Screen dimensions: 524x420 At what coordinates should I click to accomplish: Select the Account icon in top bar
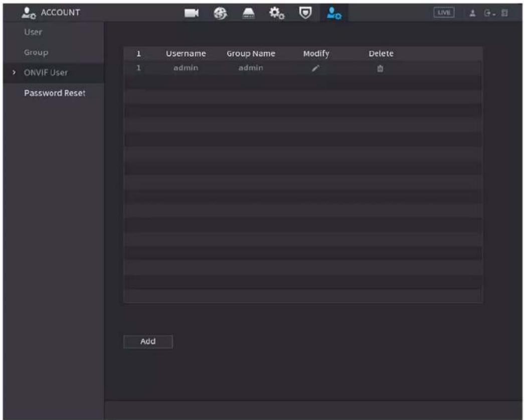coord(334,14)
